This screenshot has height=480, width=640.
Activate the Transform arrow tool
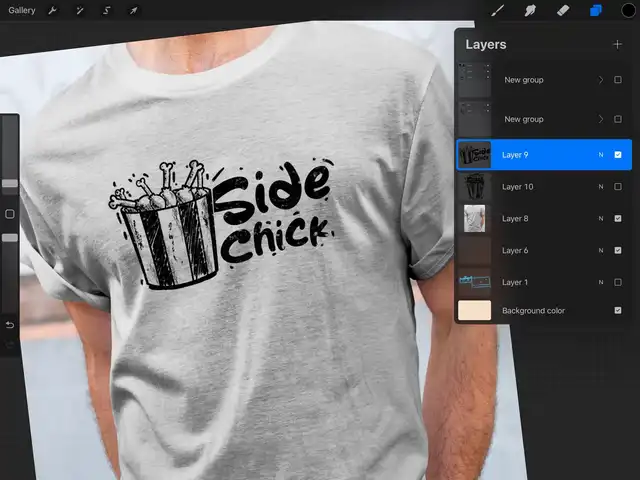[133, 11]
